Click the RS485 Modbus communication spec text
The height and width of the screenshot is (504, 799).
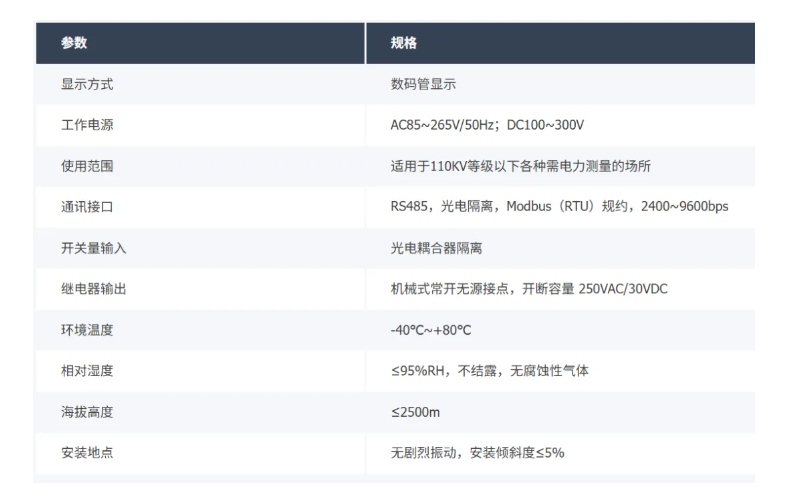[559, 207]
